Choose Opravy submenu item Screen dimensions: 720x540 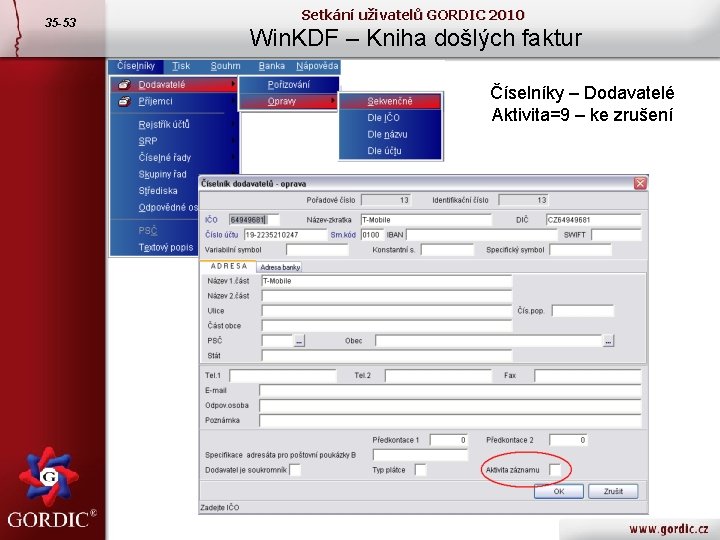(x=289, y=101)
